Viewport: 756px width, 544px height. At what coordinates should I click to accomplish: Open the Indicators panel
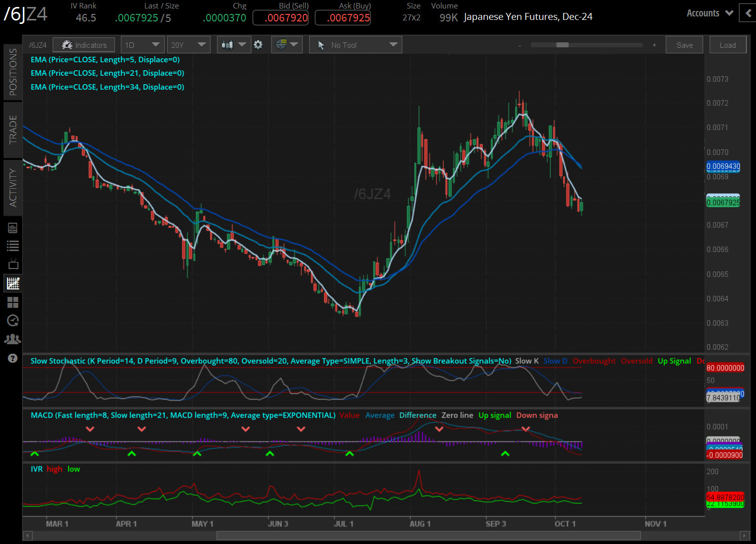coord(84,45)
